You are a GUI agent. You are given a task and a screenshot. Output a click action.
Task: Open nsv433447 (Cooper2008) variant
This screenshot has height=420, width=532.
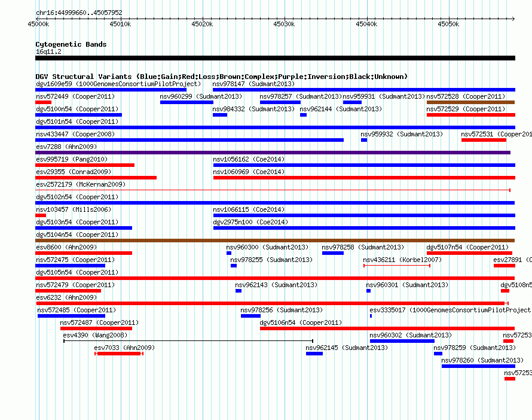[x=75, y=134]
